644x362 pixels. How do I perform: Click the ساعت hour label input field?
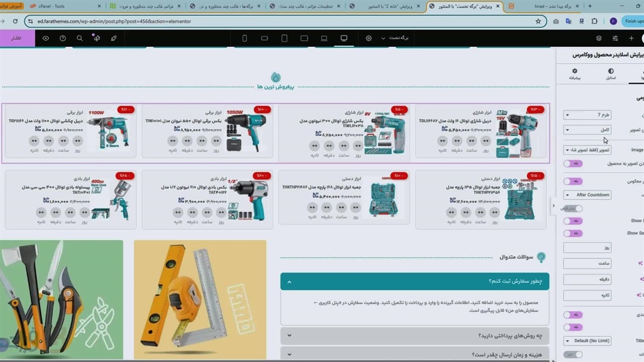pyautogui.click(x=587, y=263)
